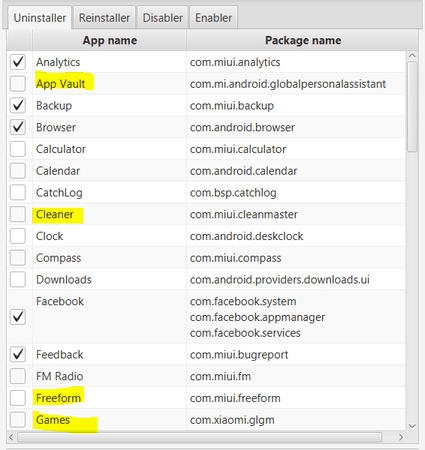Check the Freeform checkbox
425x450 pixels.
(x=18, y=398)
